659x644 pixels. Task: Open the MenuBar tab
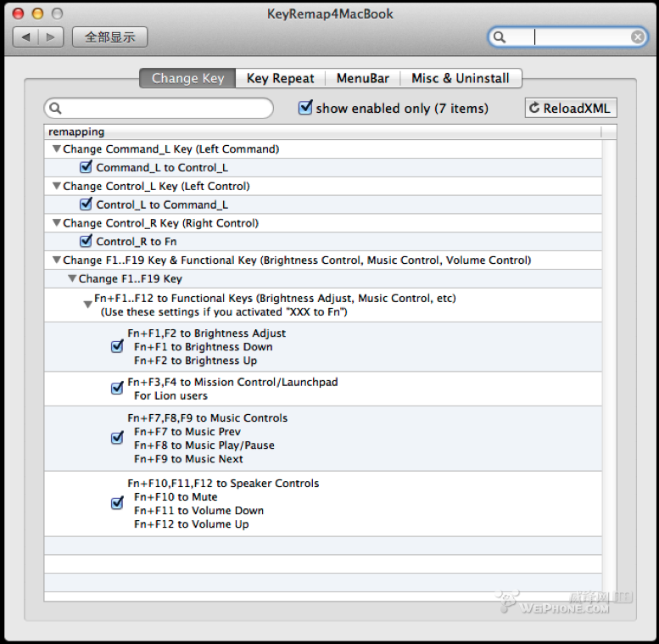(x=363, y=78)
